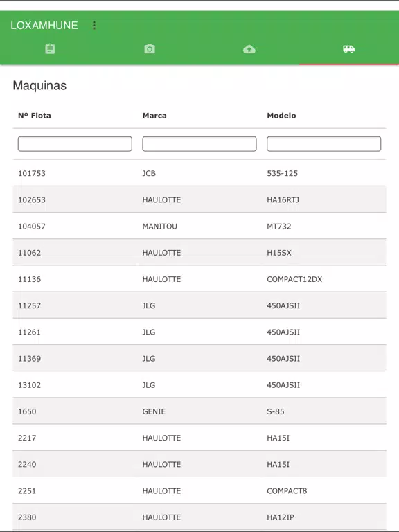The image size is (399, 532).
Task: Click model HA12IP
Action: [x=281, y=517]
